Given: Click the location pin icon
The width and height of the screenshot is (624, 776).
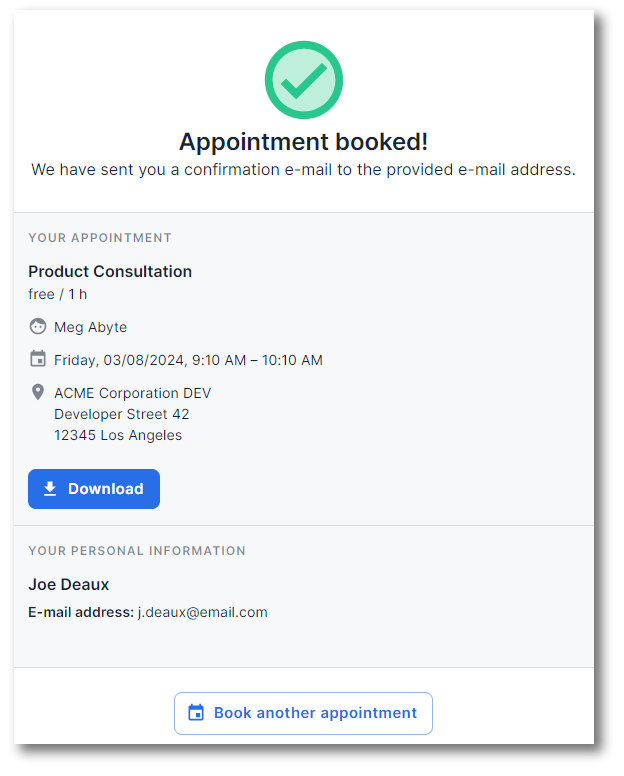Looking at the screenshot, I should (x=38, y=392).
